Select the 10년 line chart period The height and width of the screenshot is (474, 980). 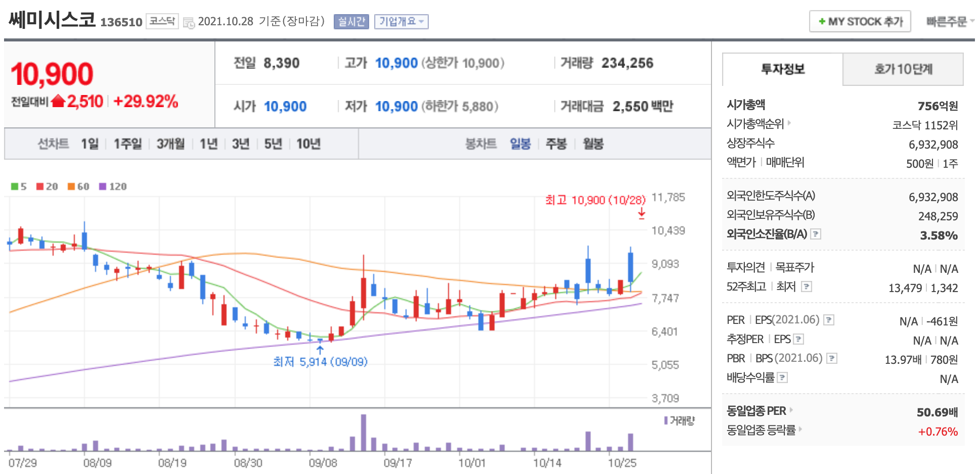pyautogui.click(x=308, y=144)
